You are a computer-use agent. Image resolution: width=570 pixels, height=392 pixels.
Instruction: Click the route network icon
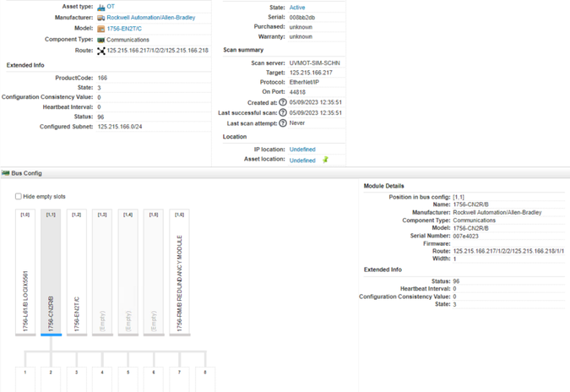[101, 51]
